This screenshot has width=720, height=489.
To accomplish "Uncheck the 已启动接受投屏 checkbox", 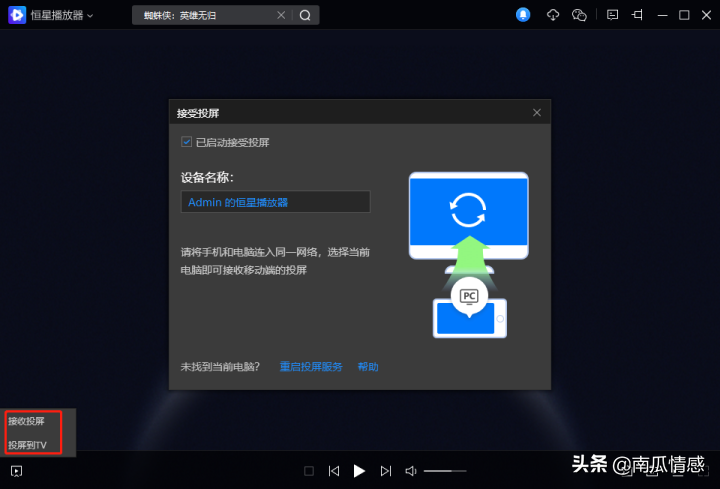I will [186, 141].
